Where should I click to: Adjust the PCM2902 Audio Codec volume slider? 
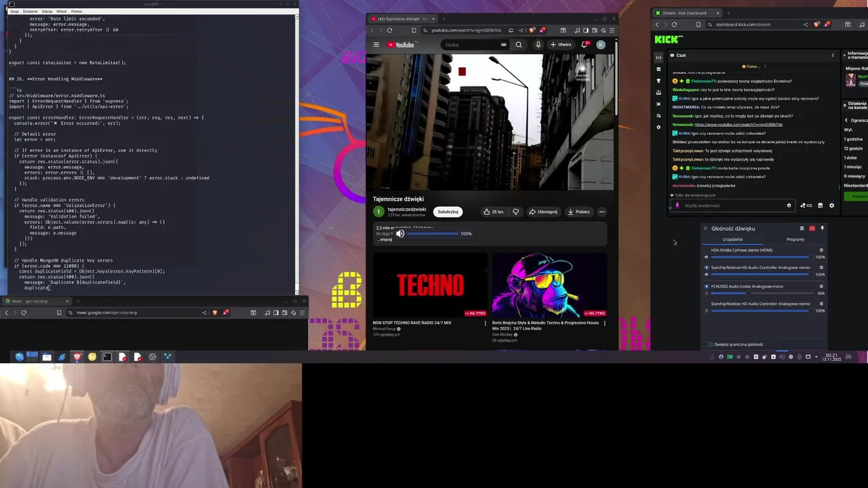click(762, 293)
